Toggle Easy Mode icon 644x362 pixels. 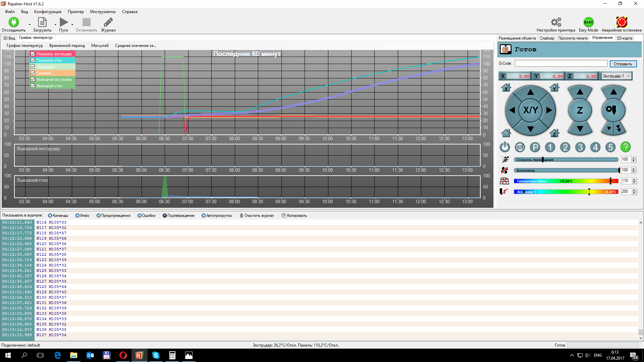tap(588, 22)
